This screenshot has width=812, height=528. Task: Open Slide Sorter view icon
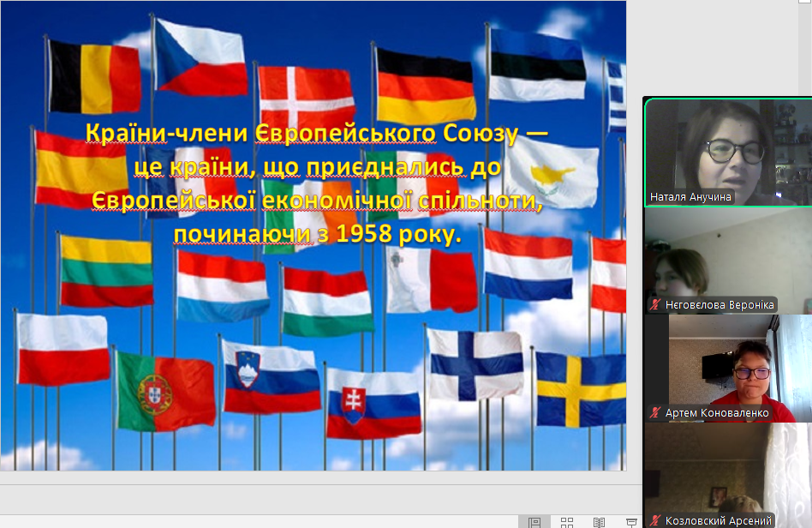(567, 521)
